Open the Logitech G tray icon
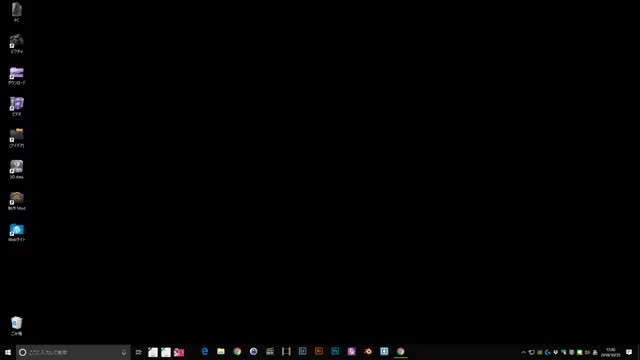640x360 pixels. tap(548, 352)
